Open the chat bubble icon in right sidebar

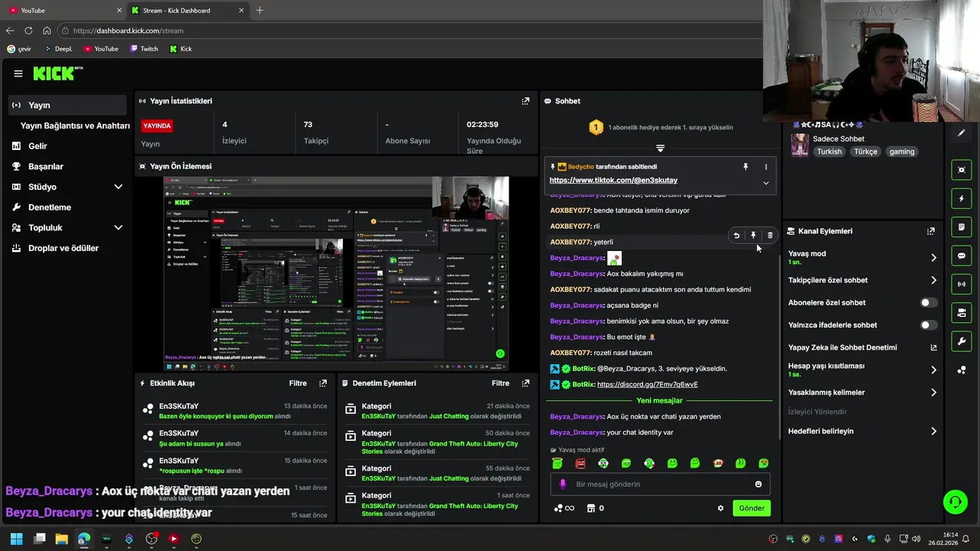962,256
